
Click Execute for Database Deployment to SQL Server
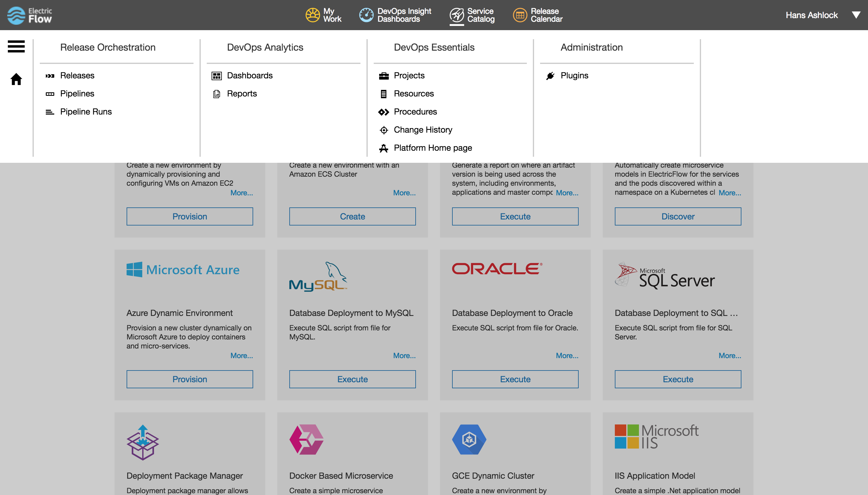point(678,379)
